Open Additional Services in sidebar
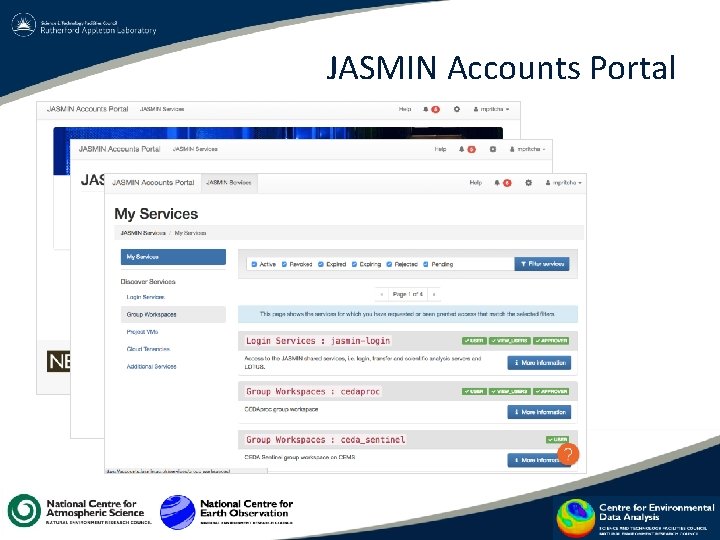 tap(152, 366)
